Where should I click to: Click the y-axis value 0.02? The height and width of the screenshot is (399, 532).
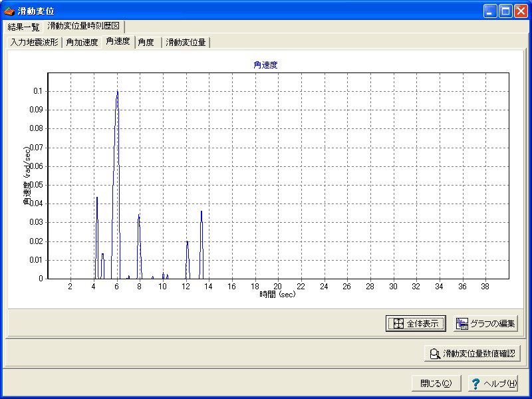tap(37, 241)
